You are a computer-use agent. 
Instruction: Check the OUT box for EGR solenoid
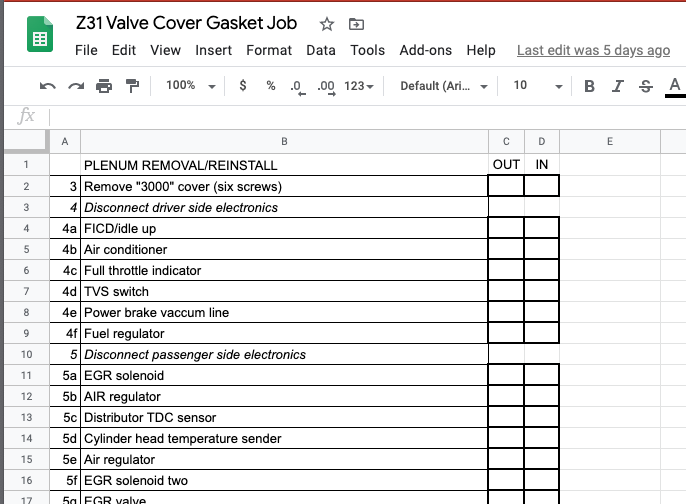[x=506, y=375]
